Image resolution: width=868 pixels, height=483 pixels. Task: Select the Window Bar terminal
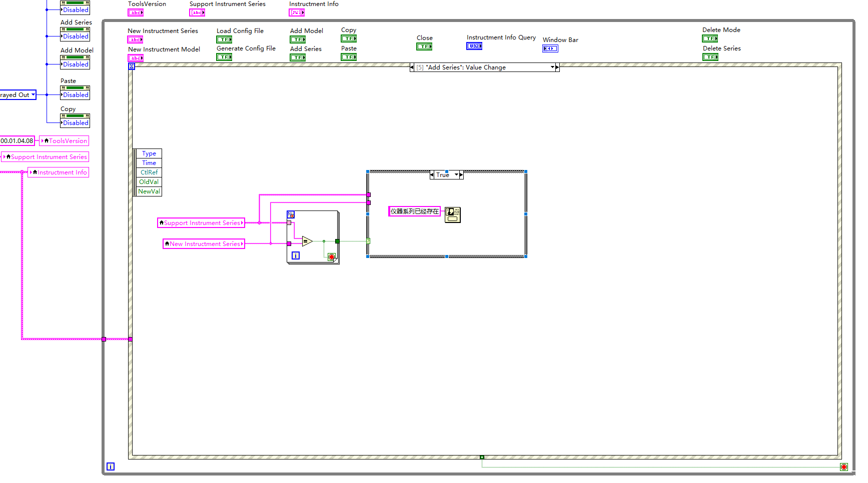pos(550,48)
